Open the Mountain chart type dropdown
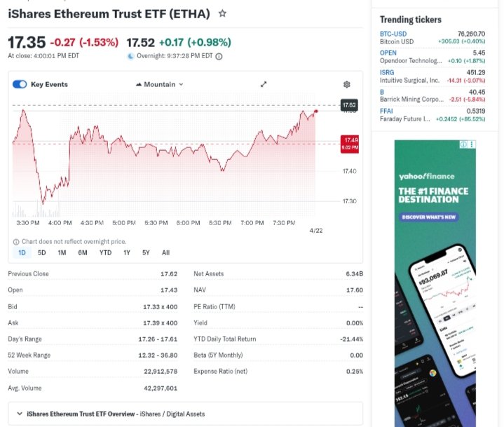Image resolution: width=504 pixels, height=427 pixels. (x=159, y=84)
